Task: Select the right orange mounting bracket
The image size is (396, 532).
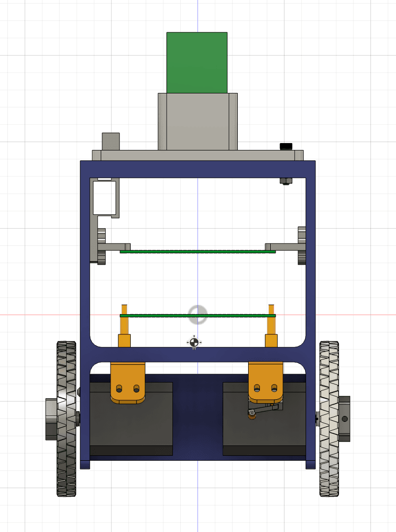Action: click(265, 383)
